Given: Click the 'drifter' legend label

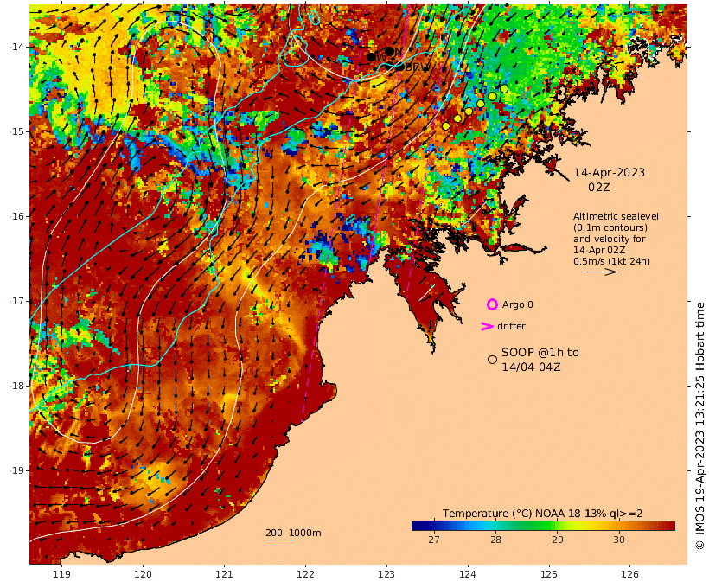Looking at the screenshot, I should click(x=511, y=326).
